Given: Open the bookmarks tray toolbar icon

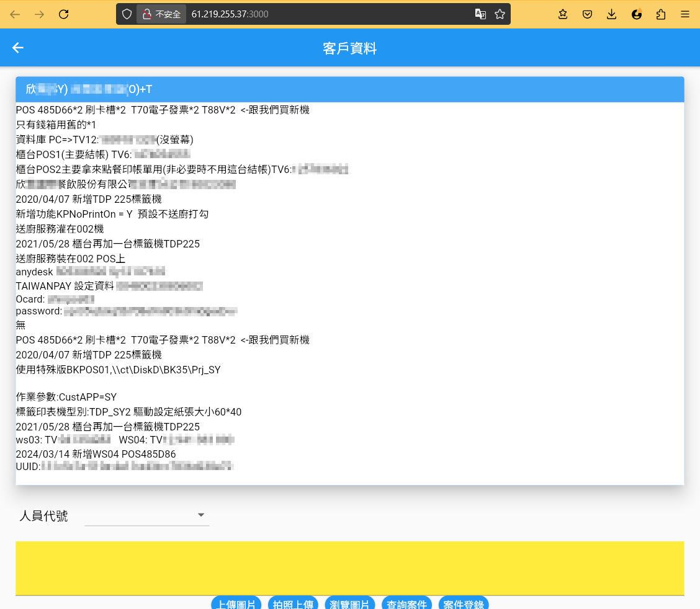Looking at the screenshot, I should point(563,14).
